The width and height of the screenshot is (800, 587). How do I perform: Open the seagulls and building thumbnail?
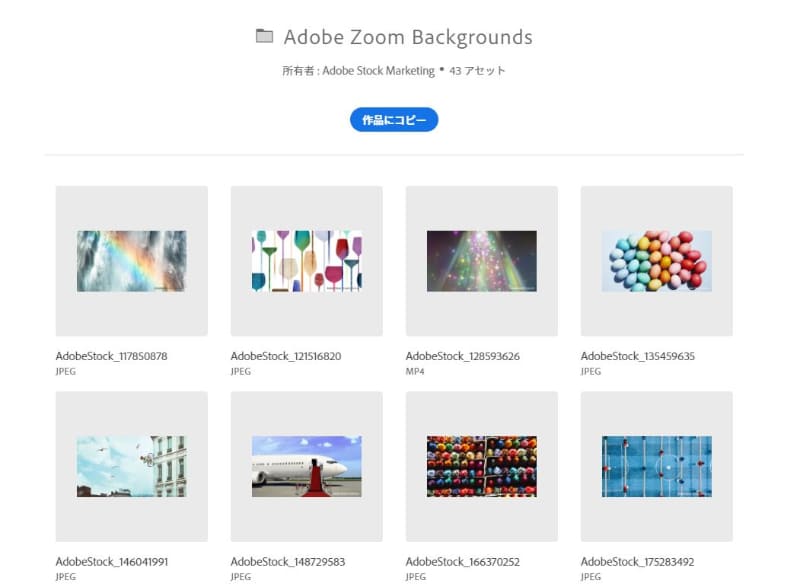point(131,466)
